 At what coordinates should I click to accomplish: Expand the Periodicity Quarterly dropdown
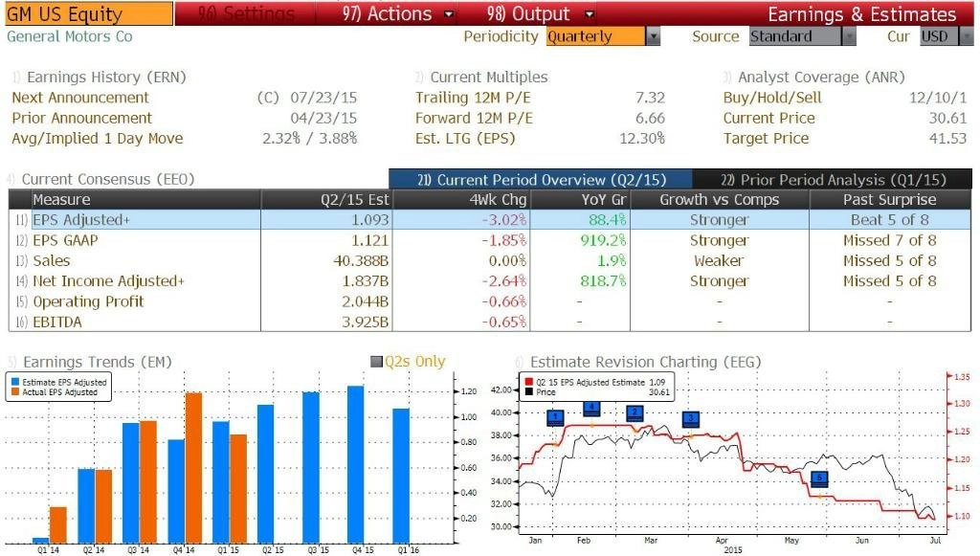(653, 37)
